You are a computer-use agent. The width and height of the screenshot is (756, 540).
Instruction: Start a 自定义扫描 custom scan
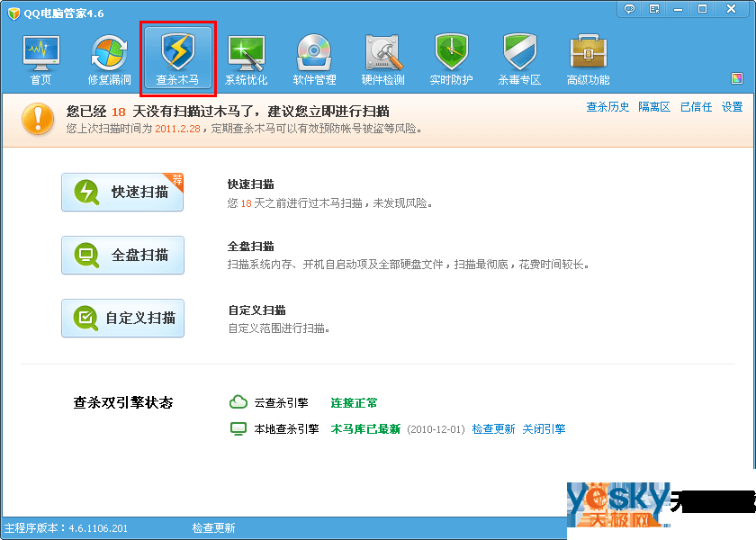pyautogui.click(x=122, y=319)
